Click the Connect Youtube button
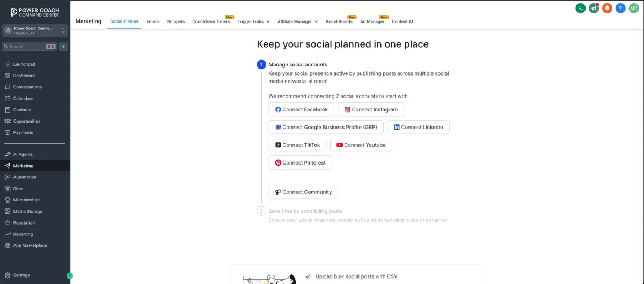Viewport: 644px width, 284px height. 361,145
